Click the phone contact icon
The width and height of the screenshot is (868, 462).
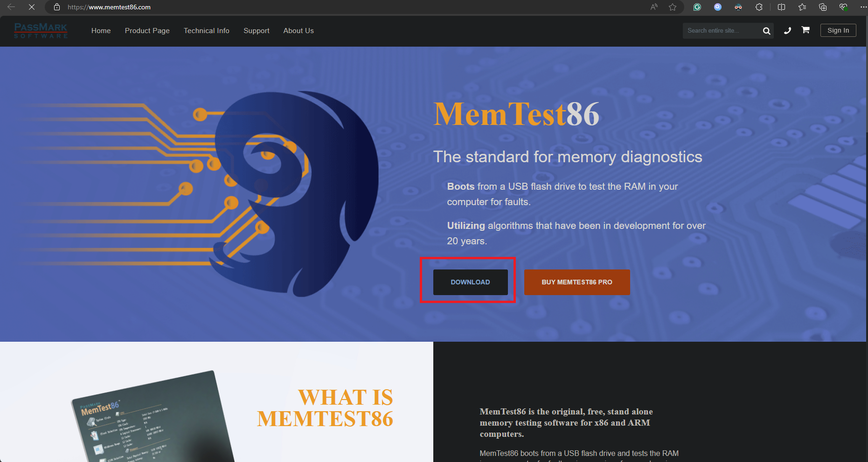click(787, 31)
